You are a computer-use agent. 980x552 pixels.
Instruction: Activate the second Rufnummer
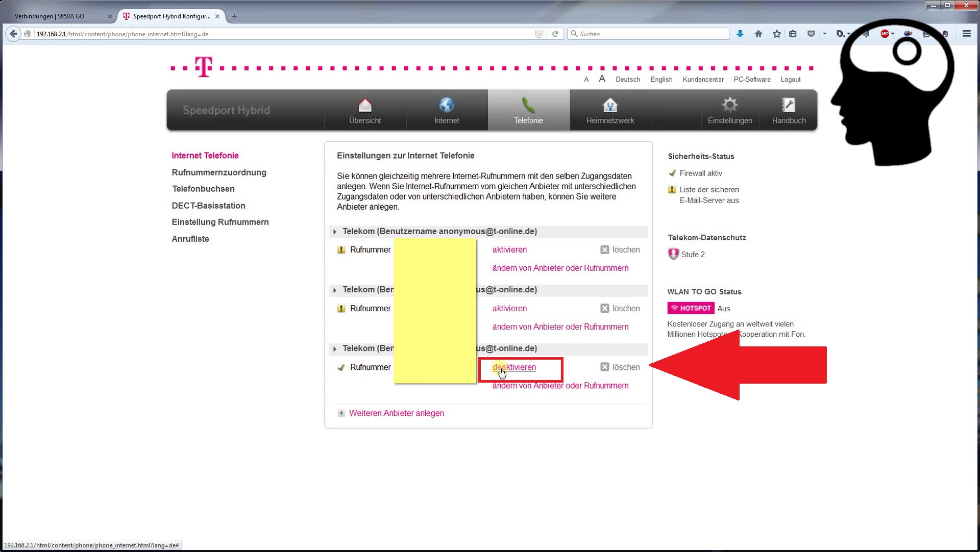pos(509,308)
